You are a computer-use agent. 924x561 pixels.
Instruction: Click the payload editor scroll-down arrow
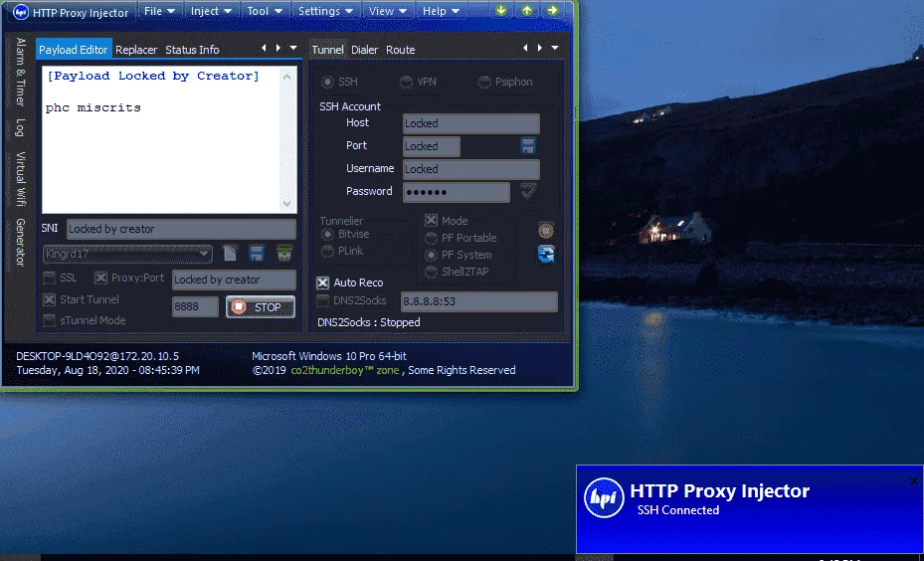tap(287, 203)
